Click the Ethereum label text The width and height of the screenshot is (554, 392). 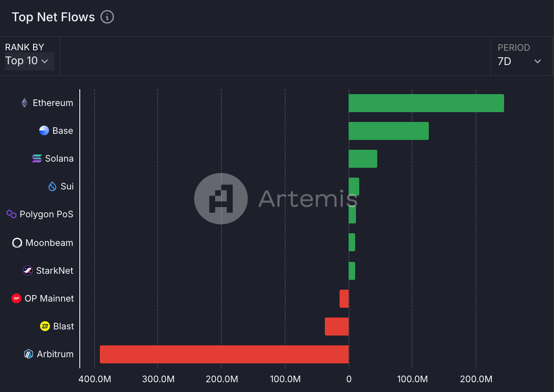tap(53, 103)
